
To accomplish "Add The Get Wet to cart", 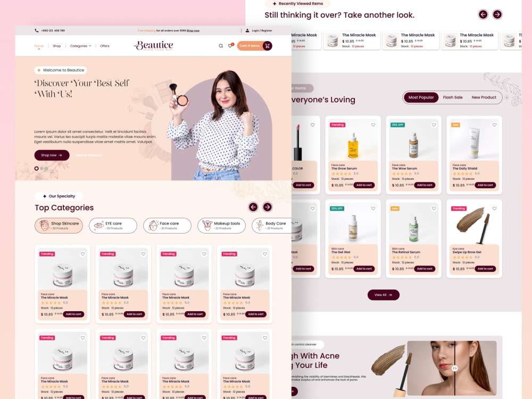I will pos(364,269).
